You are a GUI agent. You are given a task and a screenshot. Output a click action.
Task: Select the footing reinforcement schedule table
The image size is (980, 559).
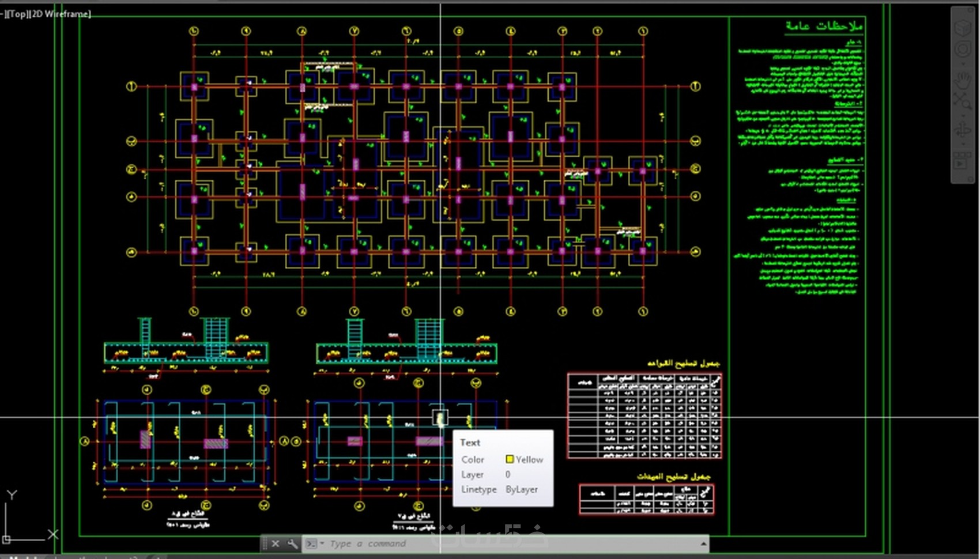[644, 416]
